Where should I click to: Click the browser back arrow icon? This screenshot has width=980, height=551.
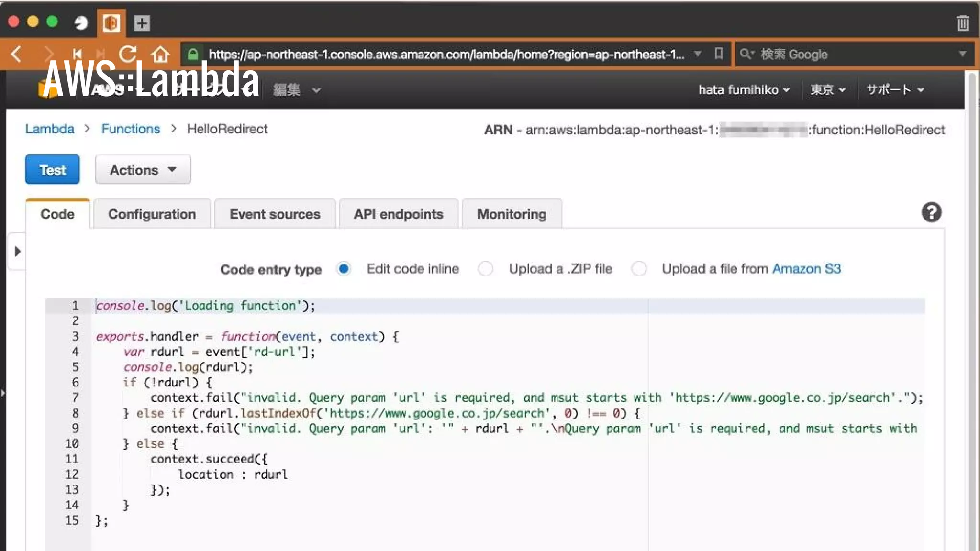17,54
